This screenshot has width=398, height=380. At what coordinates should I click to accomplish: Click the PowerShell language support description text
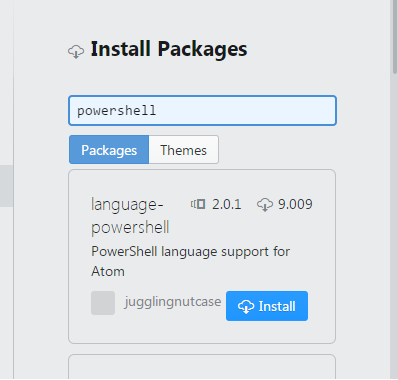190,261
